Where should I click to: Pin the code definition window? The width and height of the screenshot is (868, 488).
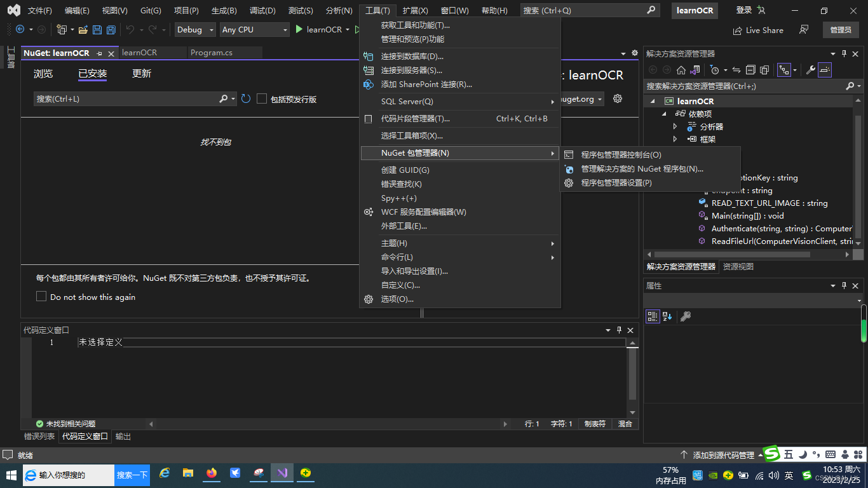tap(619, 330)
